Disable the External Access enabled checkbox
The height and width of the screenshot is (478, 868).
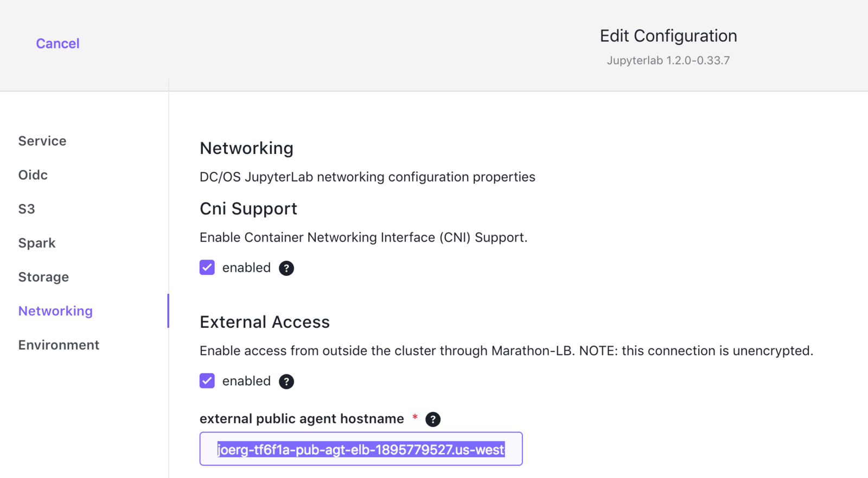(x=207, y=381)
